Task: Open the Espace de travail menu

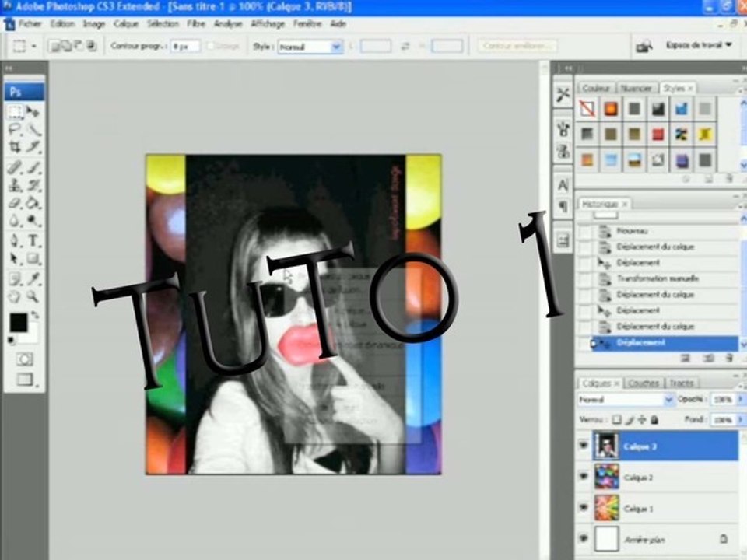Action: coord(699,45)
